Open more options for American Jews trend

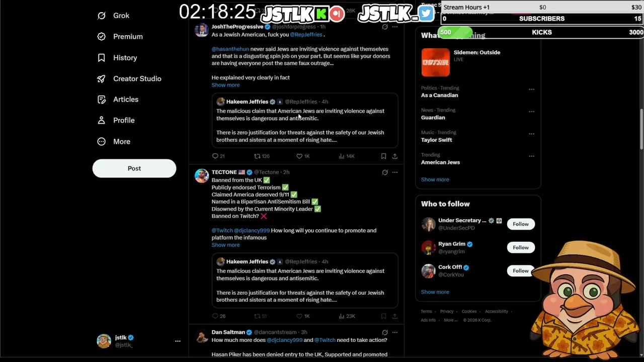point(531,156)
